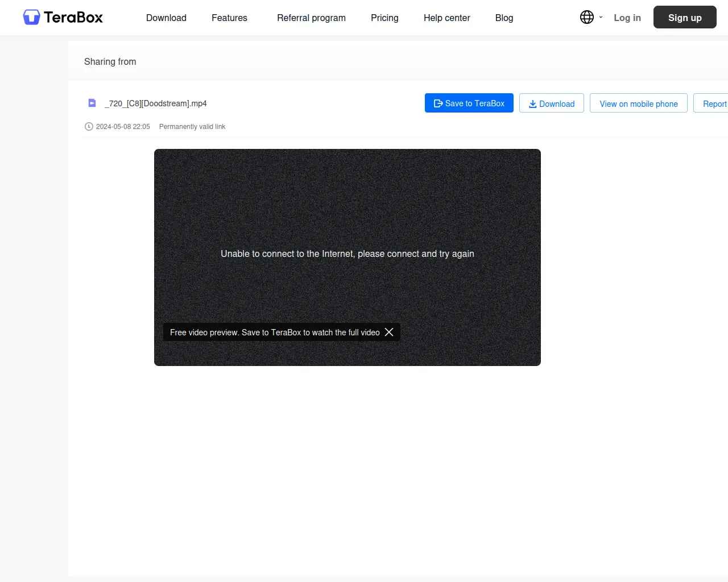Click the Log in link
Viewport: 728px width, 582px height.
click(627, 18)
